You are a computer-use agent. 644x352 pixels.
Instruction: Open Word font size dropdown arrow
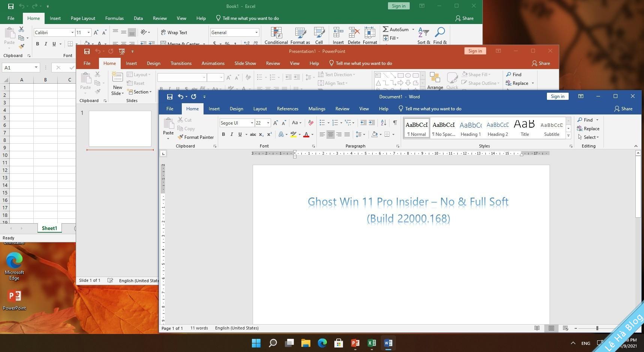point(268,123)
